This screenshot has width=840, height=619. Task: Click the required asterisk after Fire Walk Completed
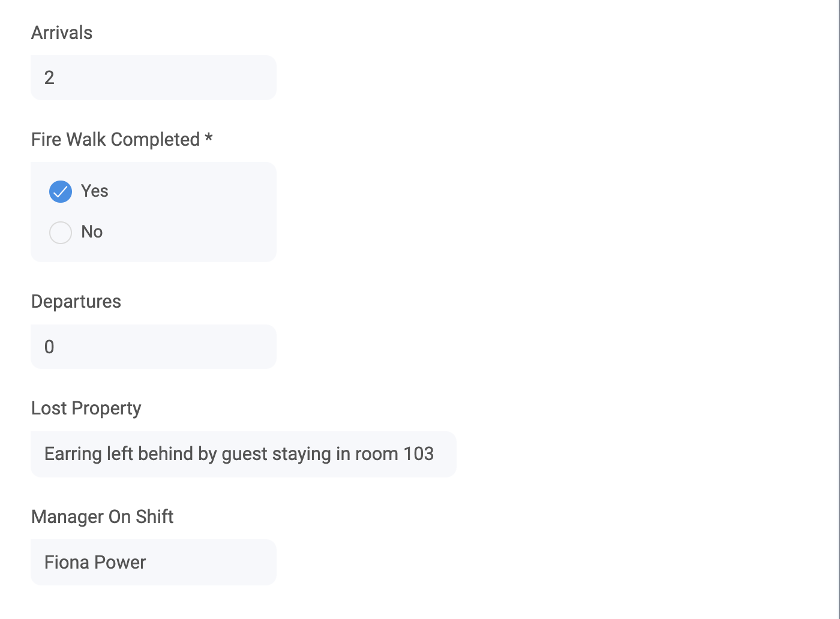[x=209, y=138]
